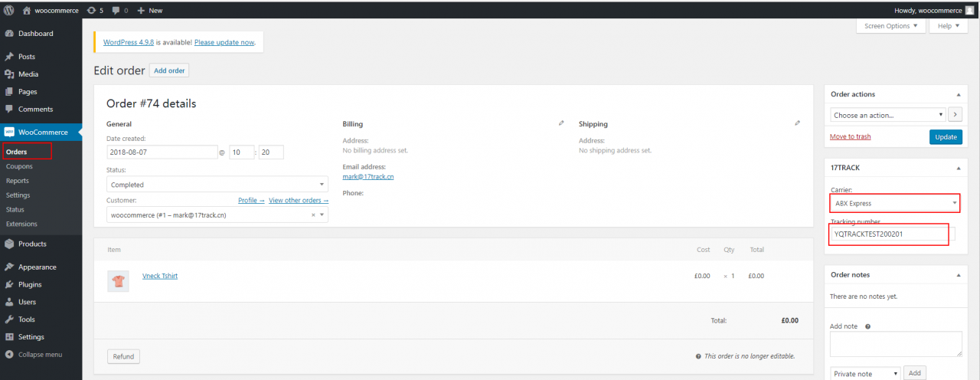Image resolution: width=980 pixels, height=380 pixels.
Task: Open the updates icon showing 5
Action: (x=96, y=10)
